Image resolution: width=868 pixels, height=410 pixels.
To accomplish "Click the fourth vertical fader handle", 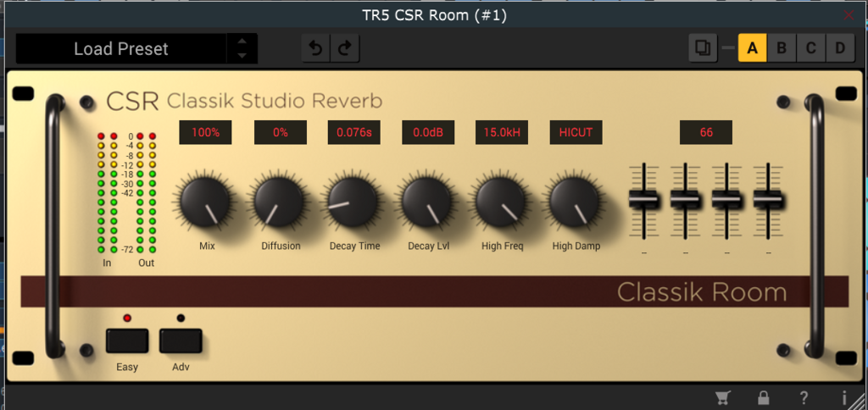I will click(x=768, y=197).
